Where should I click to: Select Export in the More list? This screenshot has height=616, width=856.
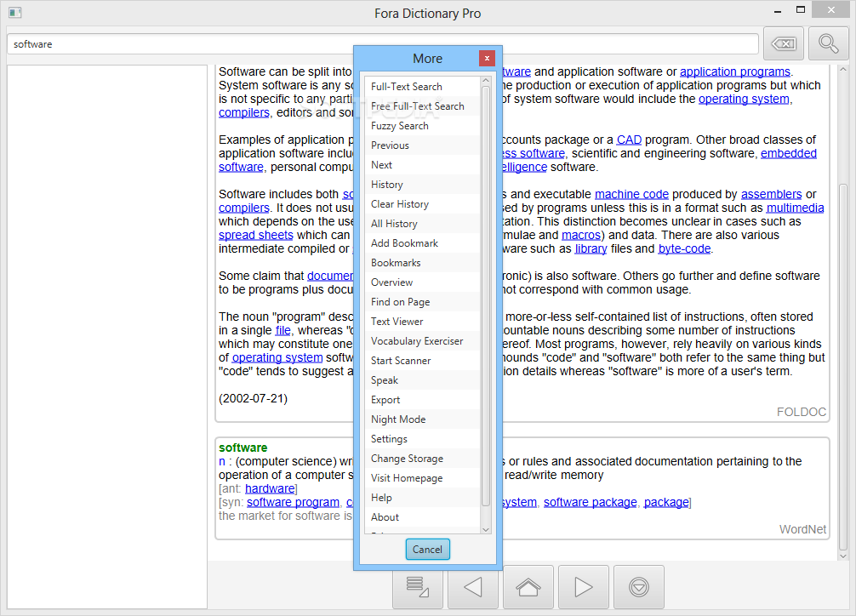[422, 400]
